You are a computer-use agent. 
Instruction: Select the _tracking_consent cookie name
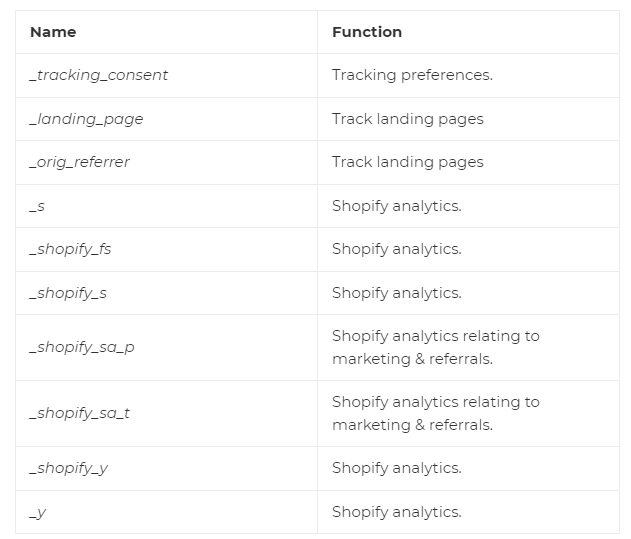point(99,75)
